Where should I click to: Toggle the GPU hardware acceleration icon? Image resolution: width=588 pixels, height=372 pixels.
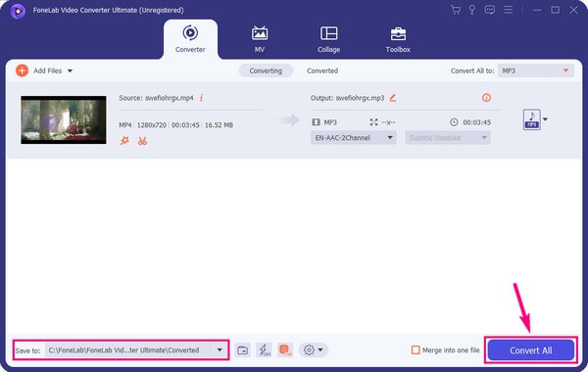(285, 350)
